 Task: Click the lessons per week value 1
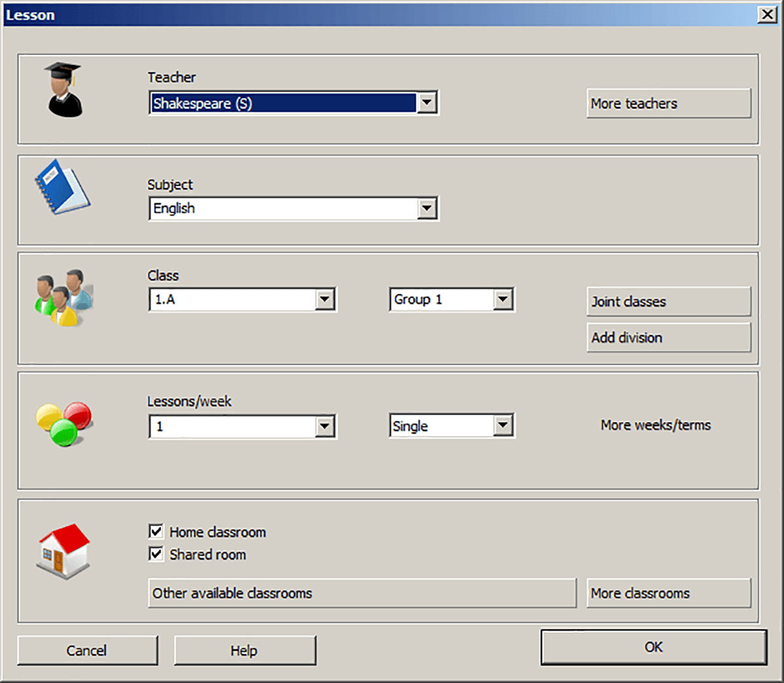click(159, 427)
